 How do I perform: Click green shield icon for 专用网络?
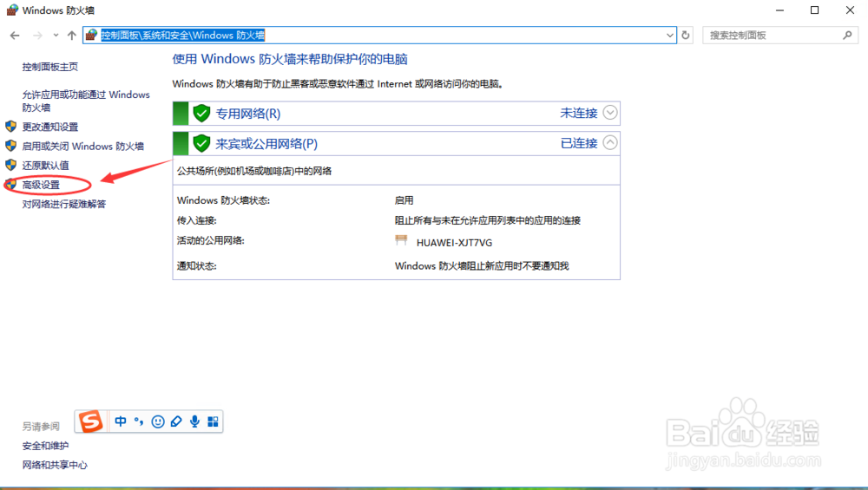pos(201,114)
